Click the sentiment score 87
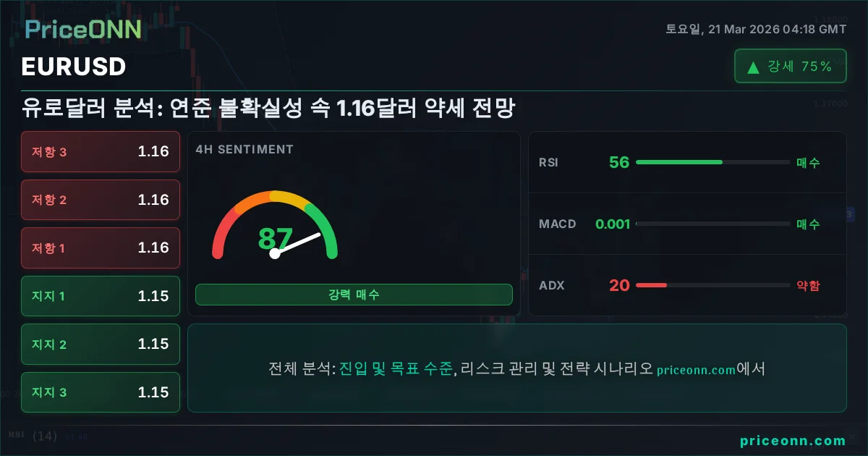 tap(275, 238)
